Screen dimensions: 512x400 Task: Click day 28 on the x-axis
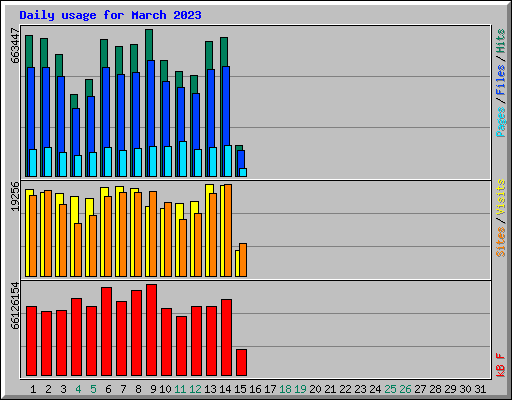point(435,389)
